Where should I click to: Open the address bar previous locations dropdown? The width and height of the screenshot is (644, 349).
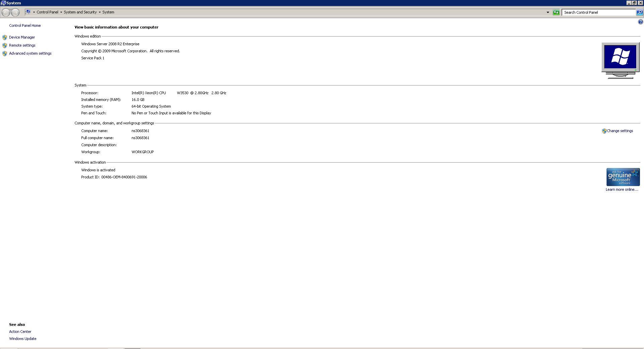[x=548, y=12]
